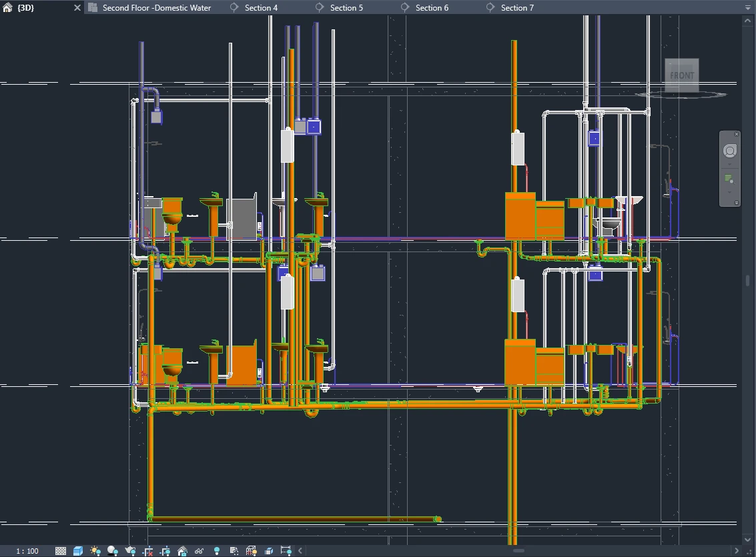Switch to Second Floor -Domestic Water tab
The image size is (756, 557).
click(156, 8)
